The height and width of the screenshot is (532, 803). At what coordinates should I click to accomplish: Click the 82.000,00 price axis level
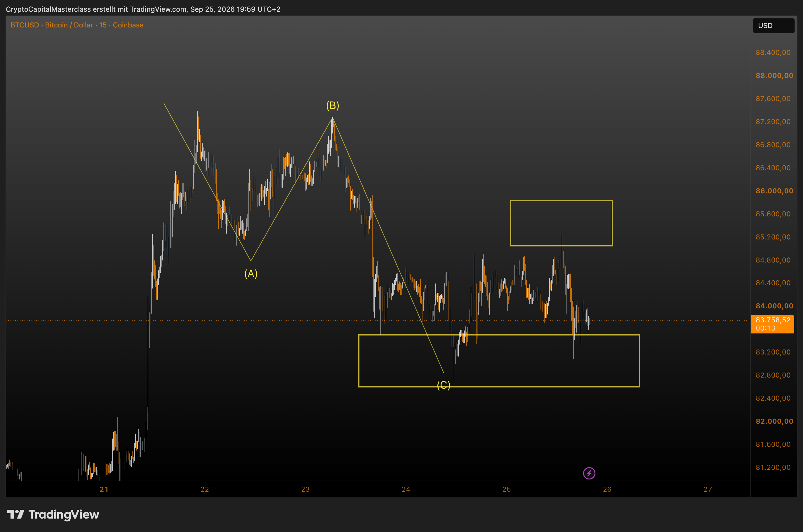point(774,421)
